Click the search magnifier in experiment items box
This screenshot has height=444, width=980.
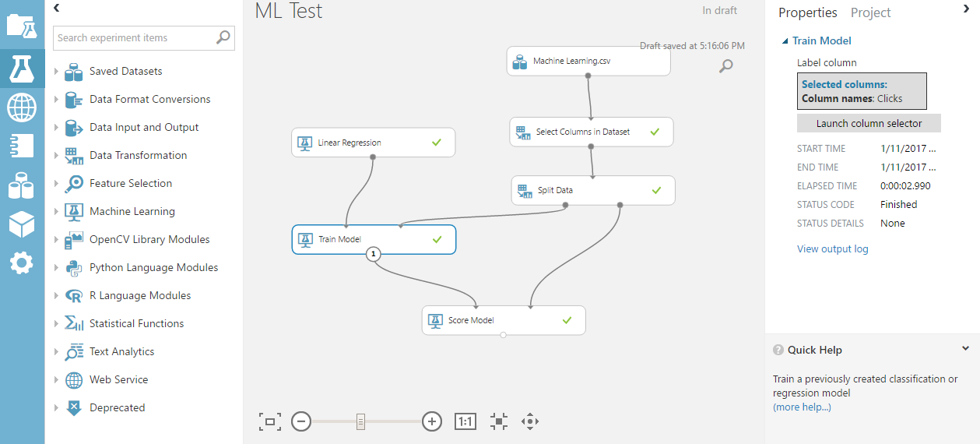(x=223, y=37)
